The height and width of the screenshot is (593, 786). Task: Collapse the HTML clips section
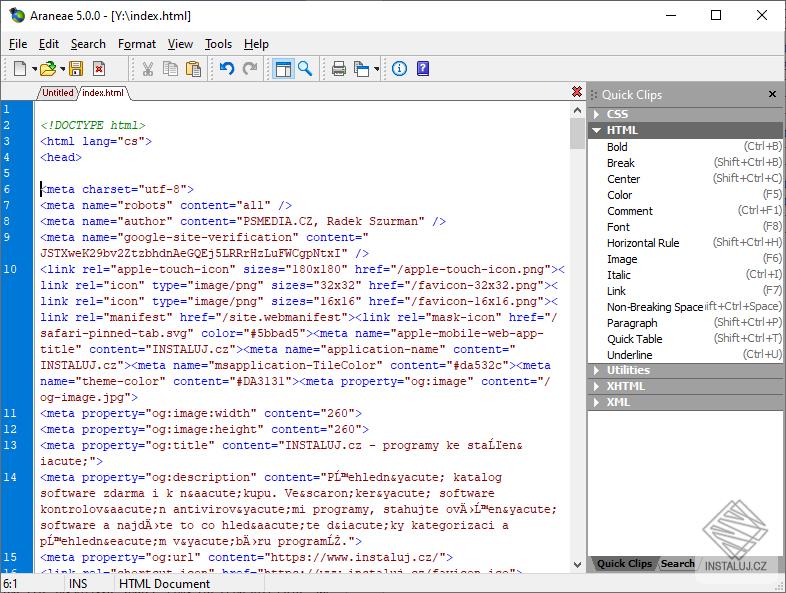[x=621, y=130]
